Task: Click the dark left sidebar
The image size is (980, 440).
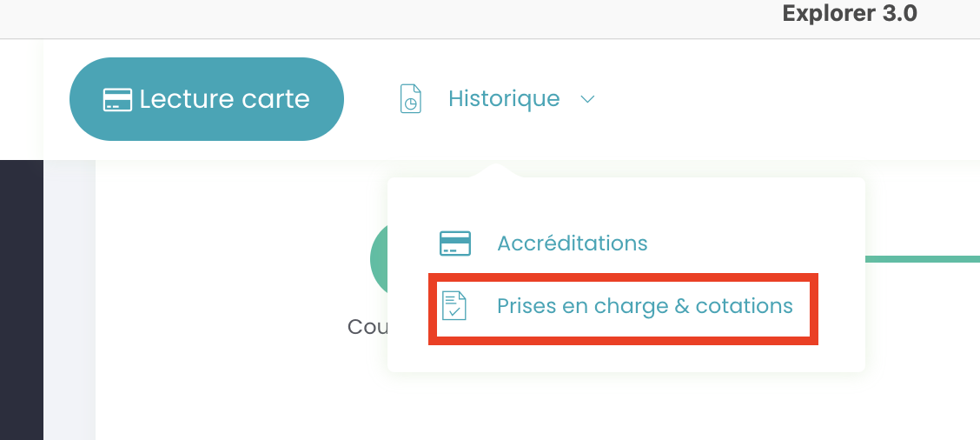Action: (x=21, y=300)
